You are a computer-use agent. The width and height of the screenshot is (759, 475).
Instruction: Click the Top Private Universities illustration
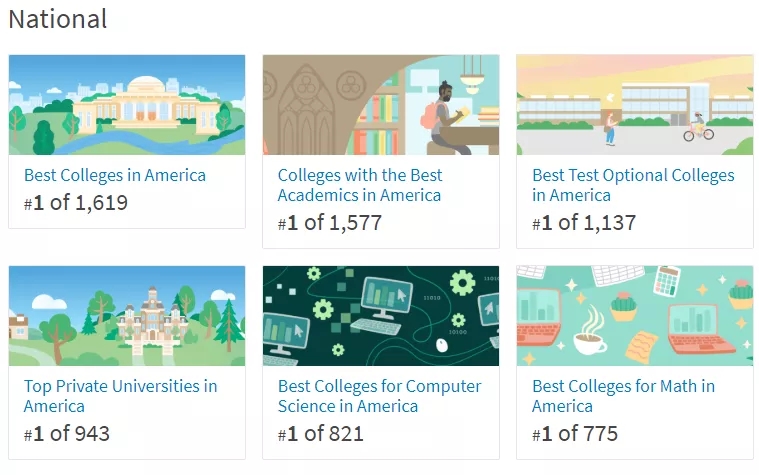coord(127,316)
